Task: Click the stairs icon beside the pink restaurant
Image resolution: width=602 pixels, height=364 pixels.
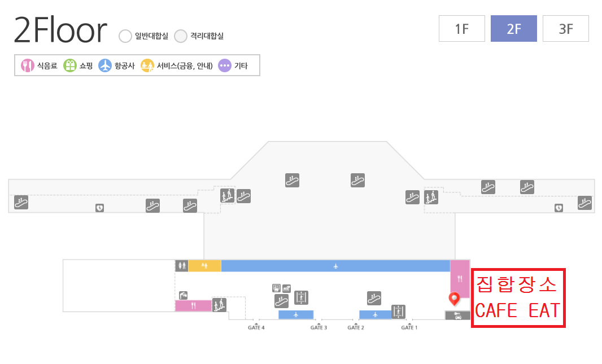Action: coord(219,305)
